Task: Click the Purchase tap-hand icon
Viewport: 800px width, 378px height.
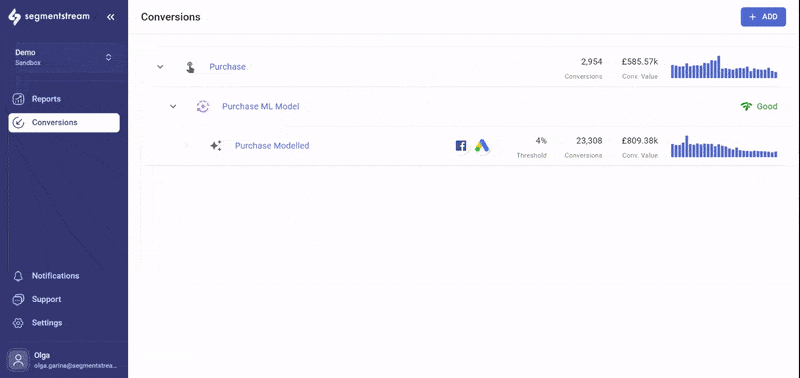Action: [190, 67]
